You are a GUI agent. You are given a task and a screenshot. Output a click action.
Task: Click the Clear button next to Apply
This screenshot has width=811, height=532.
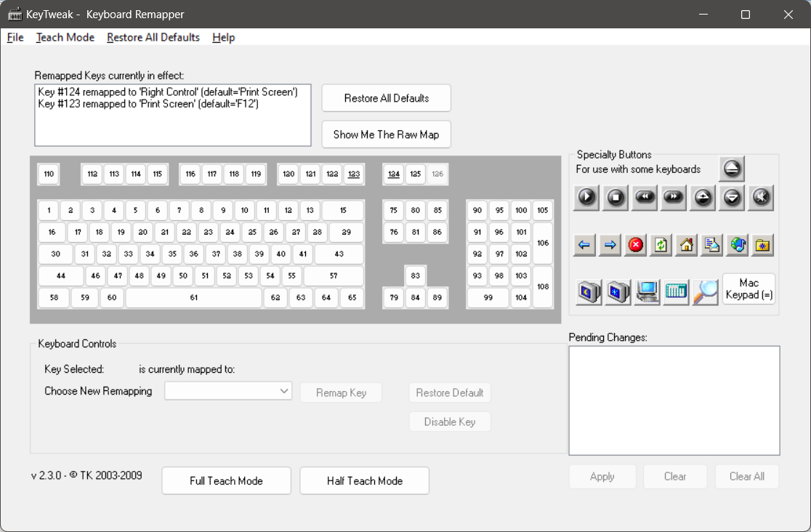(x=675, y=477)
